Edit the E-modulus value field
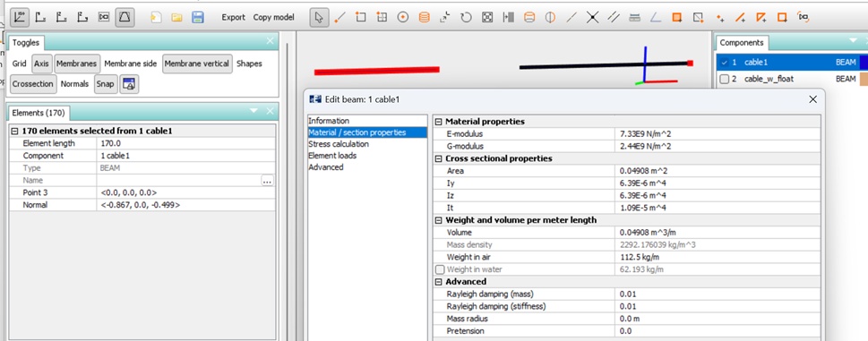Image resolution: width=868 pixels, height=341 pixels. (718, 133)
